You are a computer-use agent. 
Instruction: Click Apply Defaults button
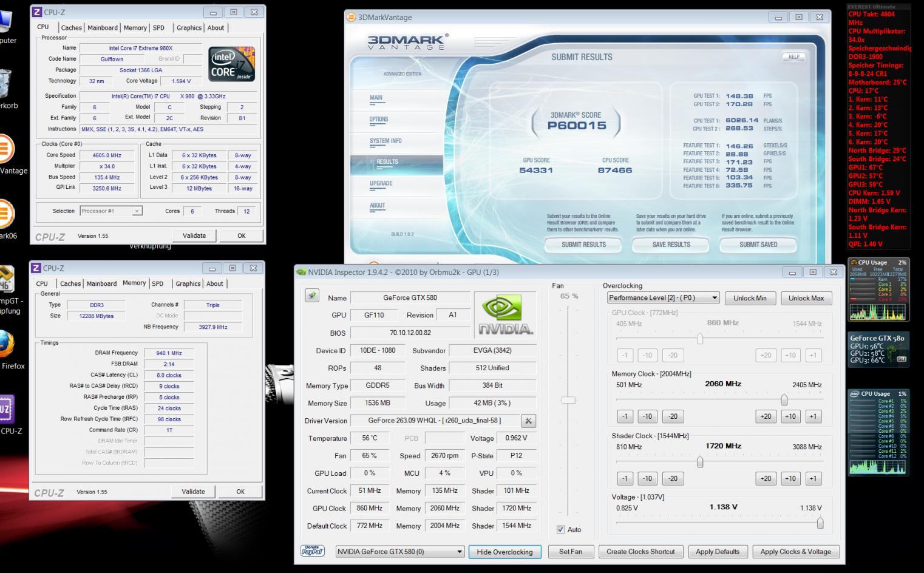point(718,552)
